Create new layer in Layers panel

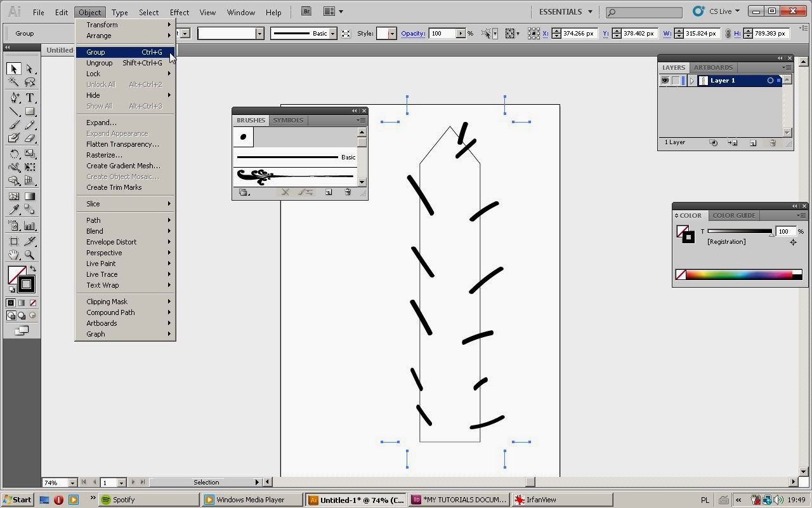click(x=753, y=143)
